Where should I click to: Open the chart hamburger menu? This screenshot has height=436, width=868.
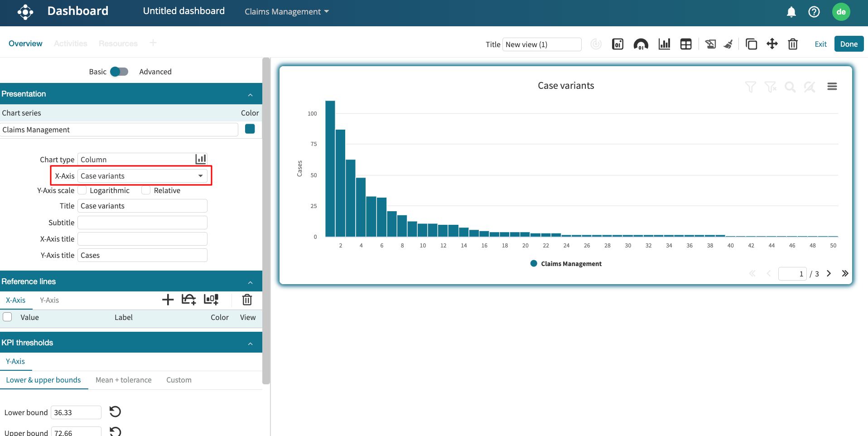point(832,87)
